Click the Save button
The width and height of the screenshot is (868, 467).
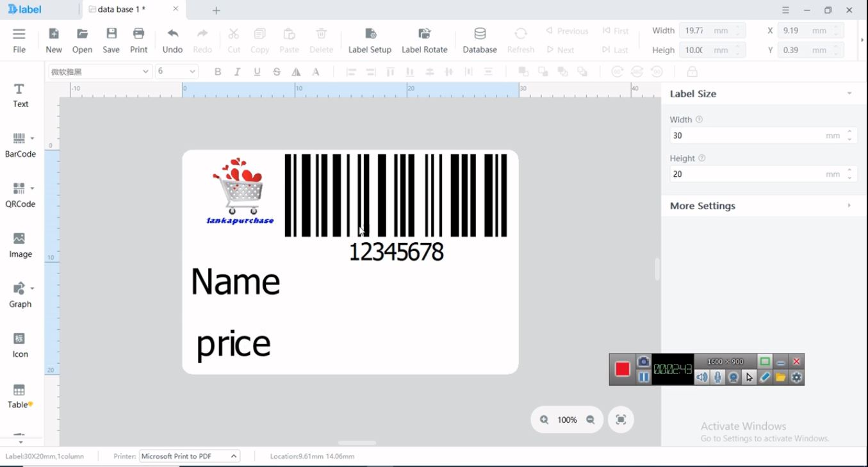111,40
